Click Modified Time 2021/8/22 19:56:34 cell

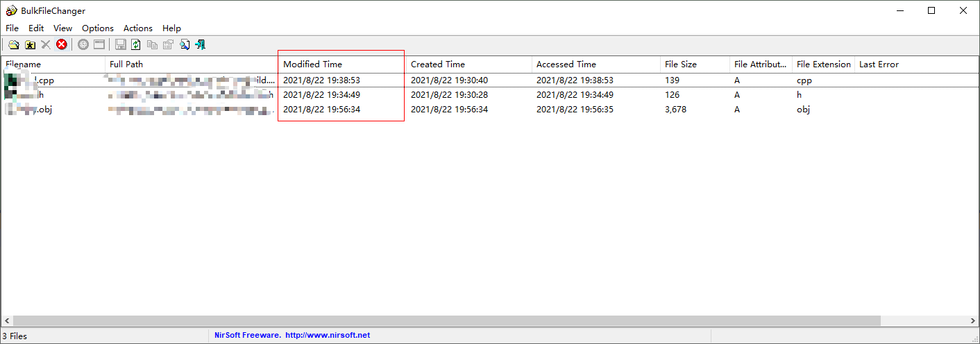tap(321, 110)
